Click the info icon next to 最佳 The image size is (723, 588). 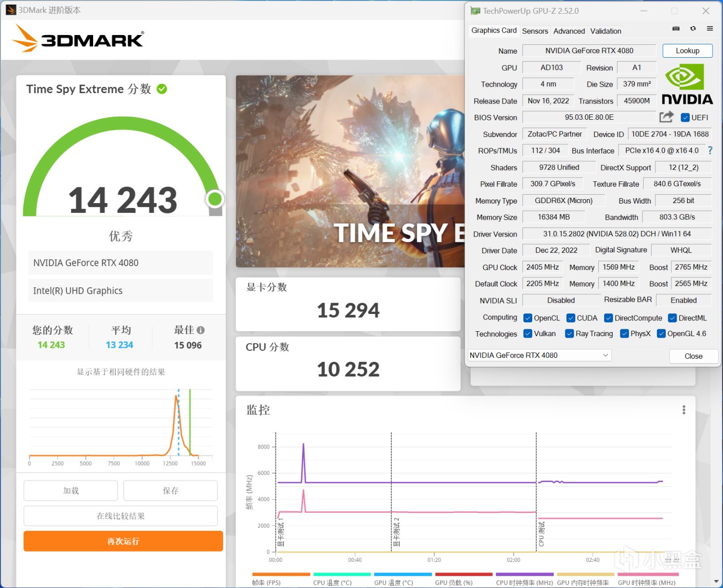pyautogui.click(x=201, y=330)
